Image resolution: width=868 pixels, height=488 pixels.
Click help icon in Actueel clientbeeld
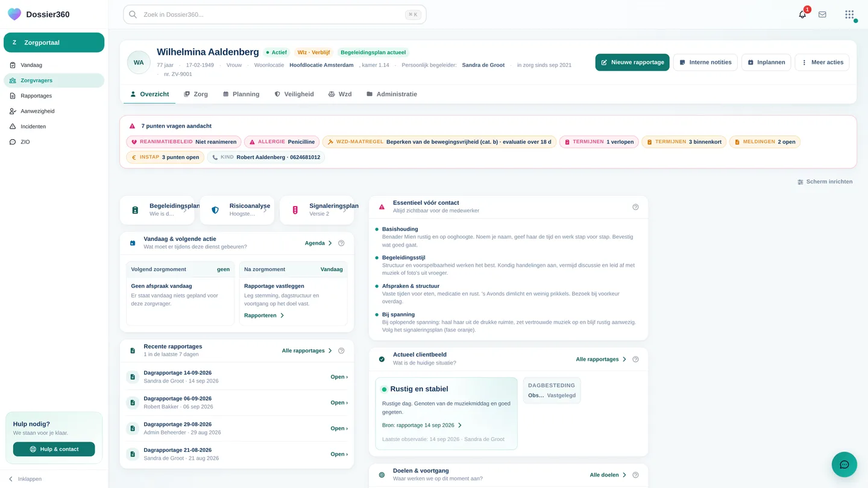coord(635,359)
